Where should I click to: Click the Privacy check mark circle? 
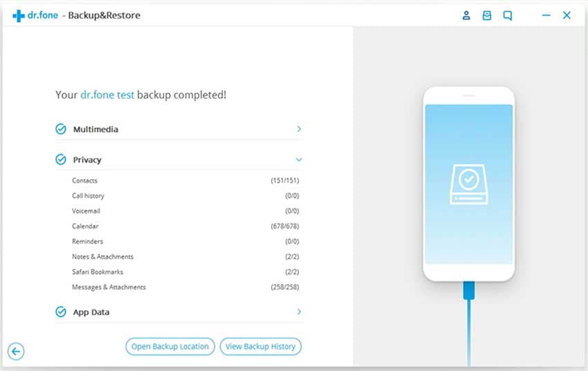(x=61, y=160)
